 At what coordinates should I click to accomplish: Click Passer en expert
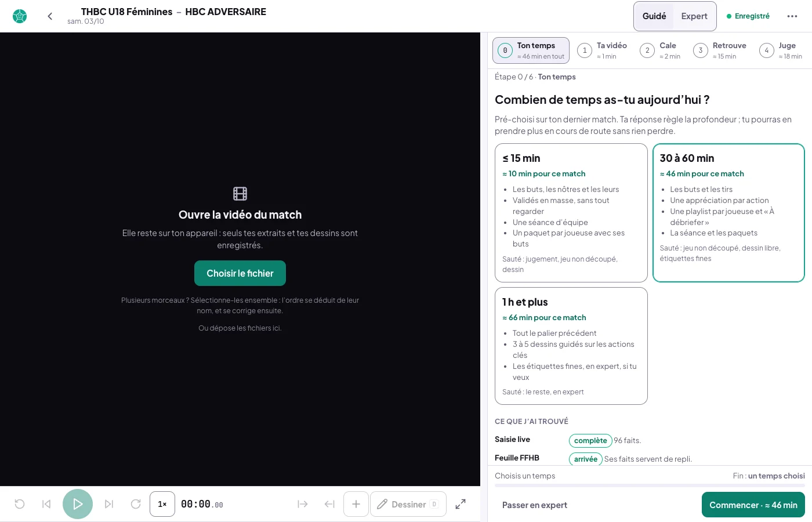click(535, 505)
